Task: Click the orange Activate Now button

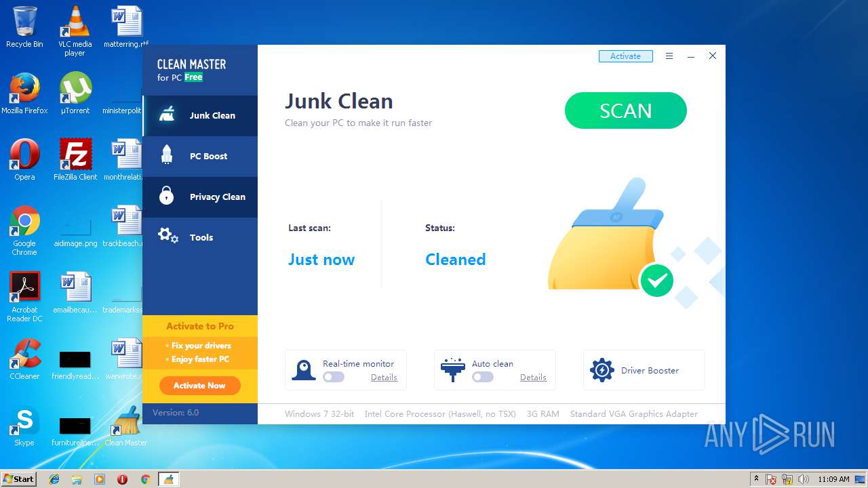Action: 199,386
